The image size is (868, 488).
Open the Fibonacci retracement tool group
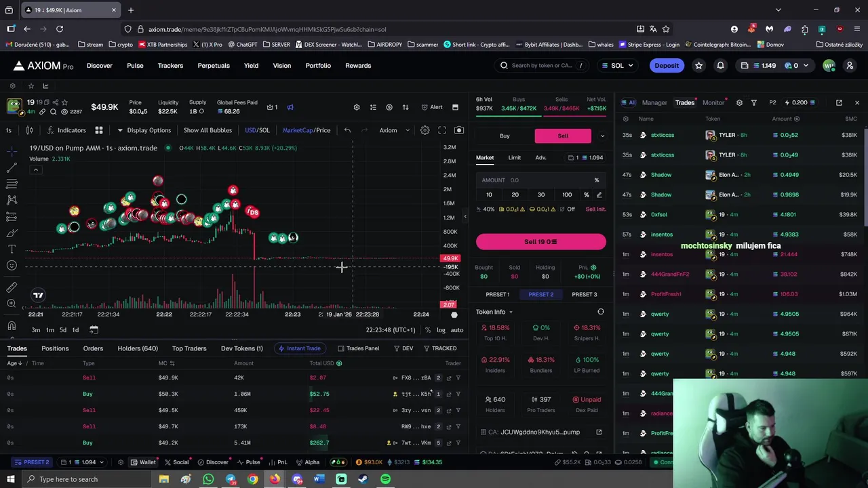(12, 184)
